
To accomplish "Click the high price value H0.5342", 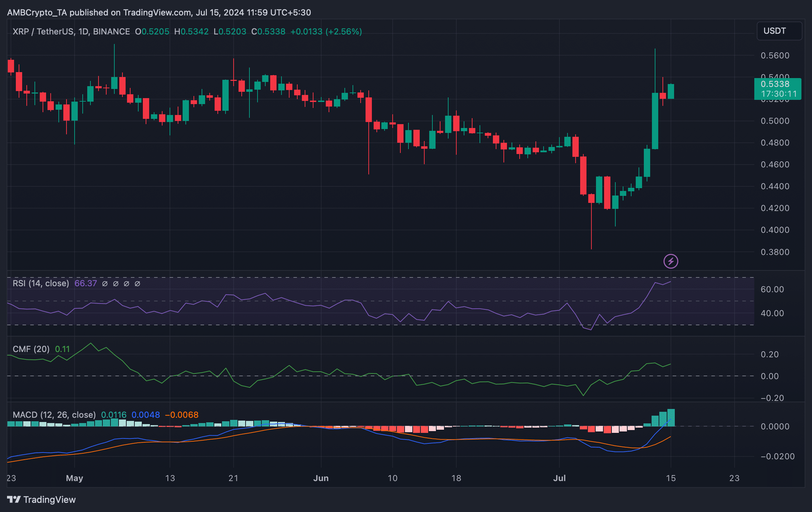I will point(191,32).
